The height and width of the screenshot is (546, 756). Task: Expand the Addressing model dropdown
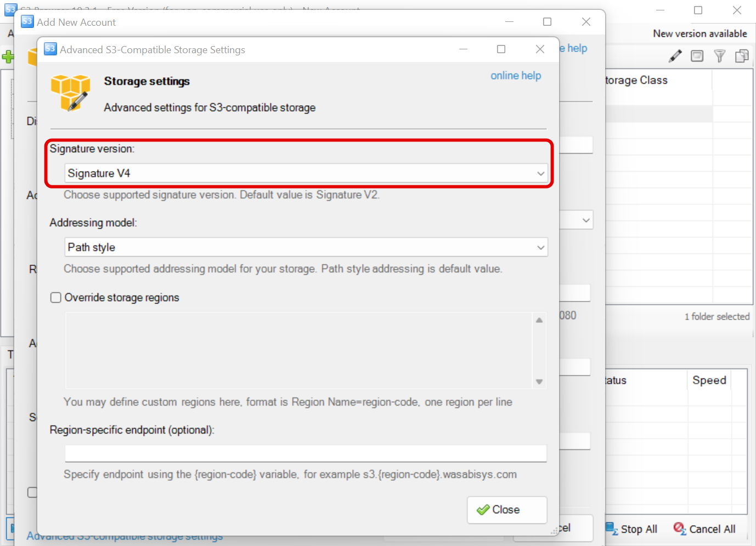306,247
